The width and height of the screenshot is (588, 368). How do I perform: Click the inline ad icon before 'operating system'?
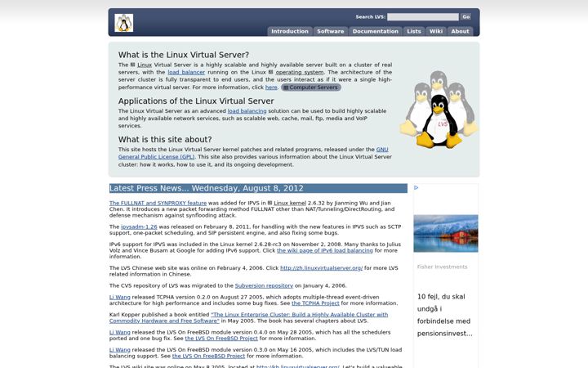click(271, 72)
